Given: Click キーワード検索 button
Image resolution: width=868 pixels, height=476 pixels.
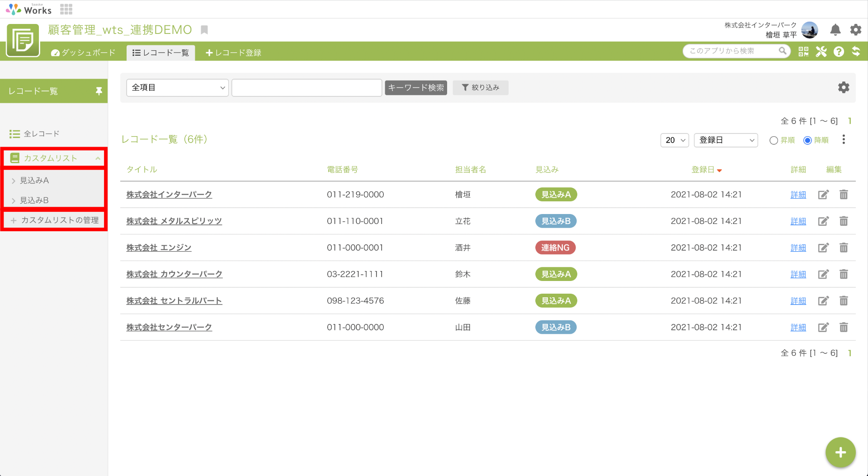Looking at the screenshot, I should point(416,88).
